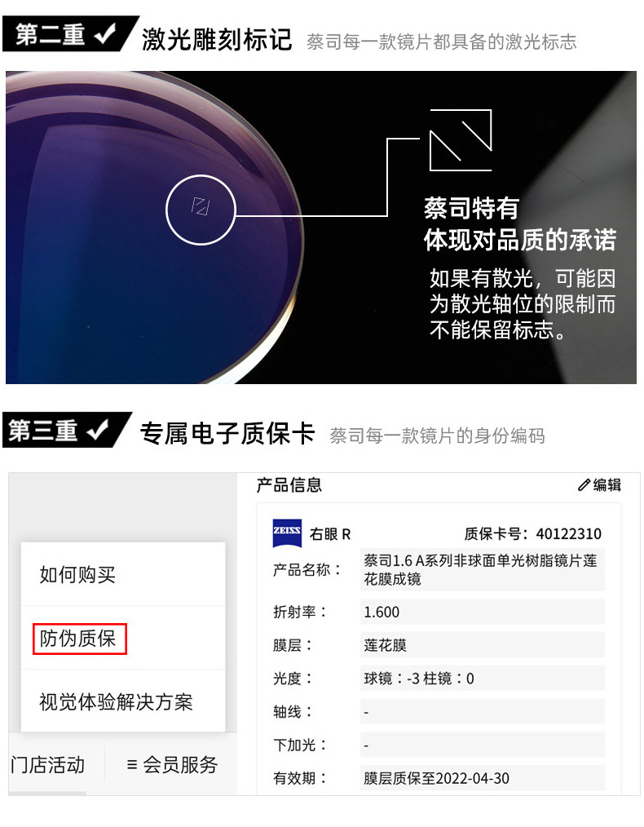
Task: Click the large Z laser mark graphic
Action: (x=461, y=139)
